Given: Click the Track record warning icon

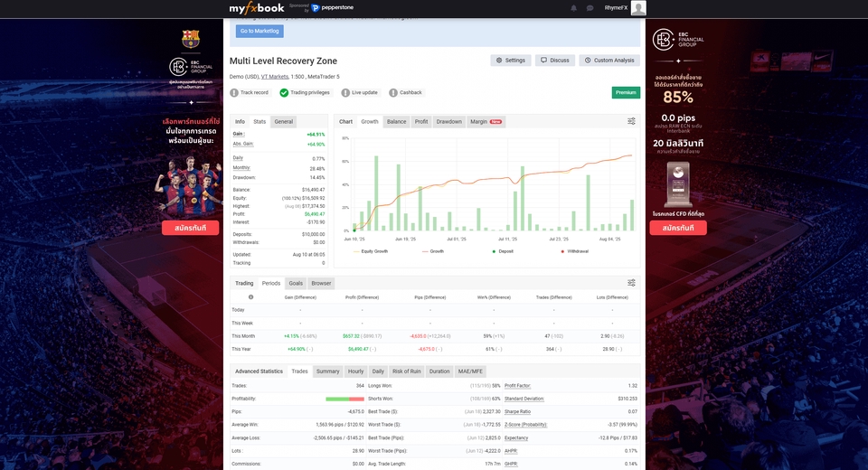Looking at the screenshot, I should tap(234, 92).
